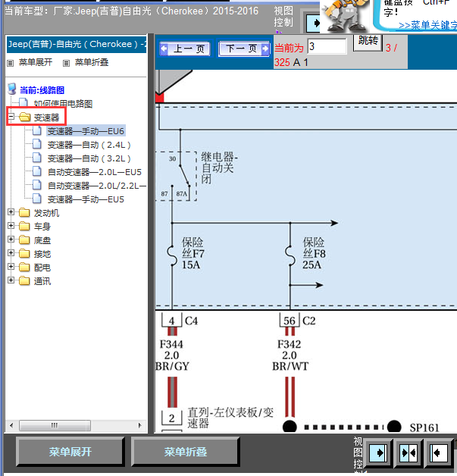
Task: Click the 车身 folder icon
Action: point(24,226)
